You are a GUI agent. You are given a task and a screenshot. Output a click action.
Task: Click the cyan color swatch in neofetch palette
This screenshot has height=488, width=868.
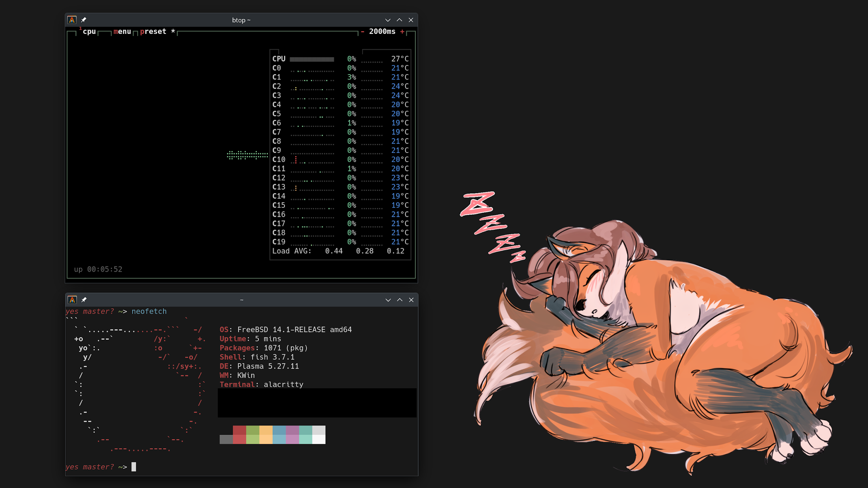(305, 435)
